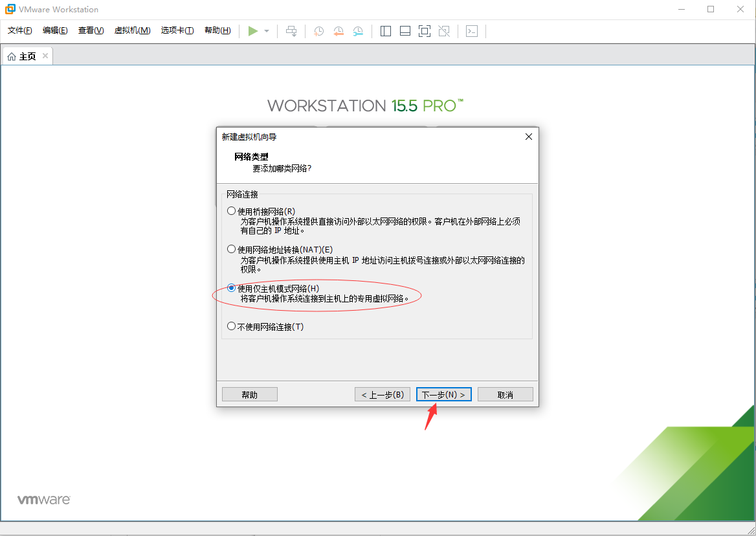Click the Revert to Snapshot icon

[x=339, y=31]
